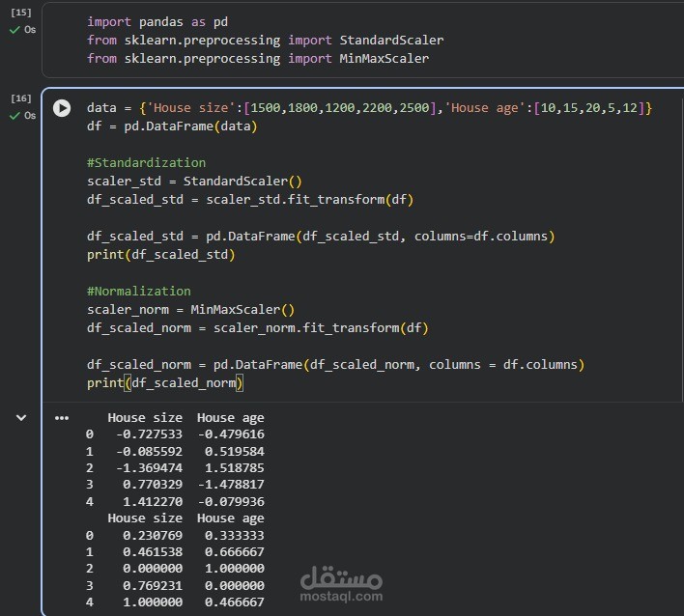Viewport: 684px width, 616px height.
Task: Click output value 0.519584
Action: coord(234,452)
